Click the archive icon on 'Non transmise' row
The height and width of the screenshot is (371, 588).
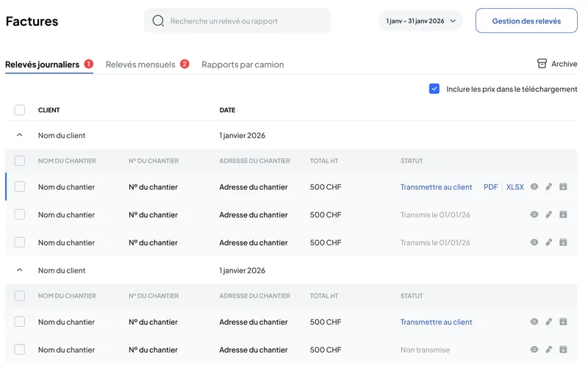[563, 349]
